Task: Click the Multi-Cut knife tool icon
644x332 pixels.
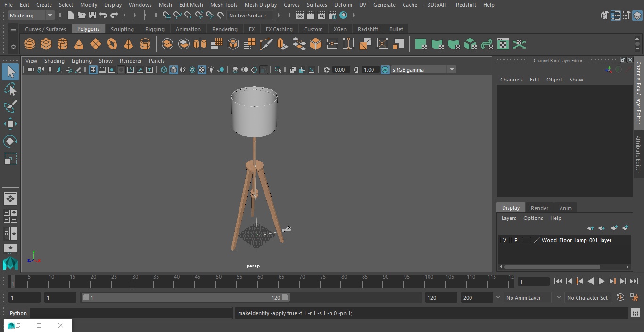Action: [266, 44]
